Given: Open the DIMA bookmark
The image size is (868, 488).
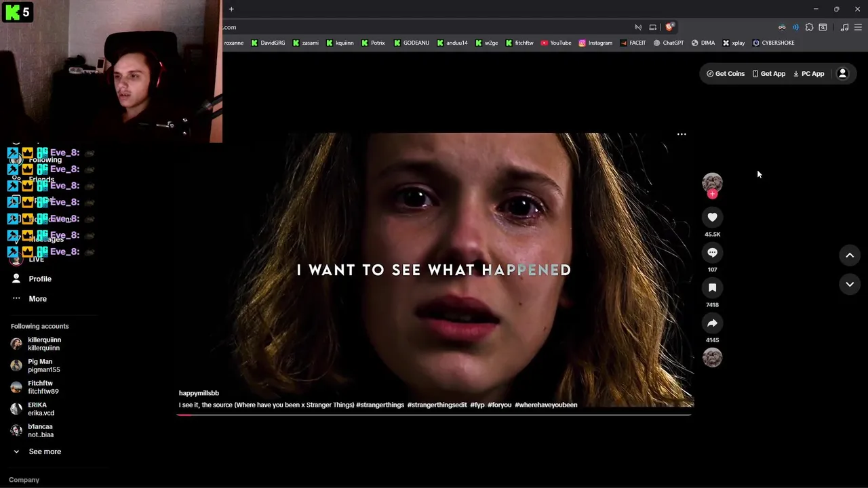Looking at the screenshot, I should coord(703,43).
